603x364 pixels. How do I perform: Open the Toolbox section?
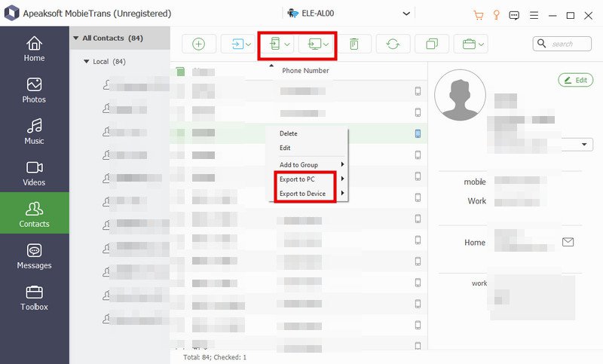[x=34, y=298]
